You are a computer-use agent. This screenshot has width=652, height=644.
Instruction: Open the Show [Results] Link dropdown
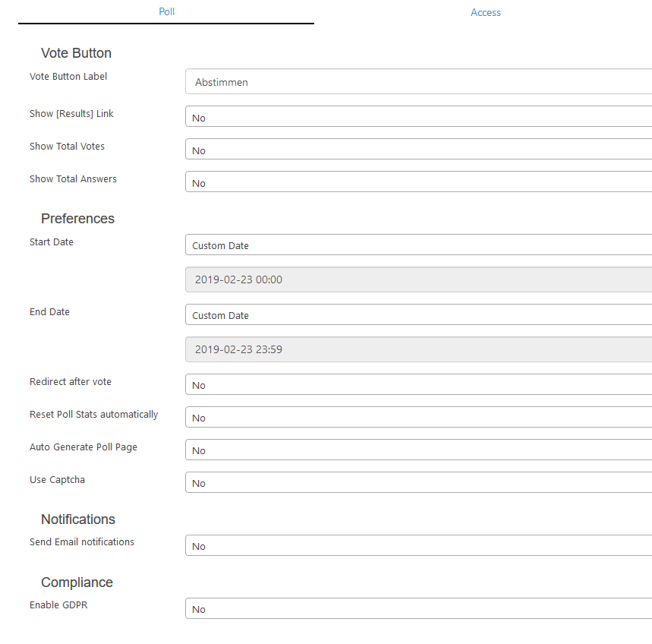click(x=418, y=116)
